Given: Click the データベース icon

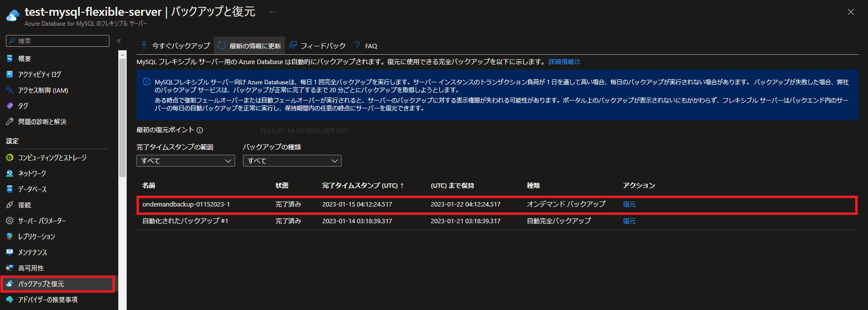Looking at the screenshot, I should 9,189.
